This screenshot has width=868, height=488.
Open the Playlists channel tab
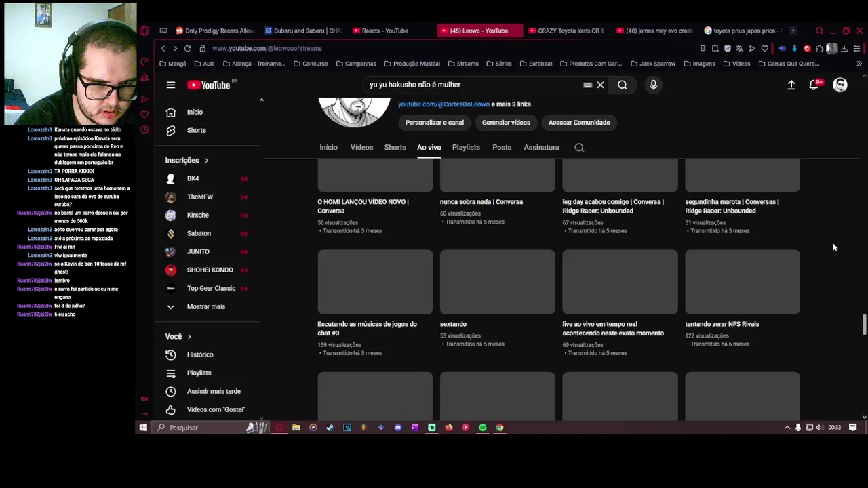tap(466, 147)
